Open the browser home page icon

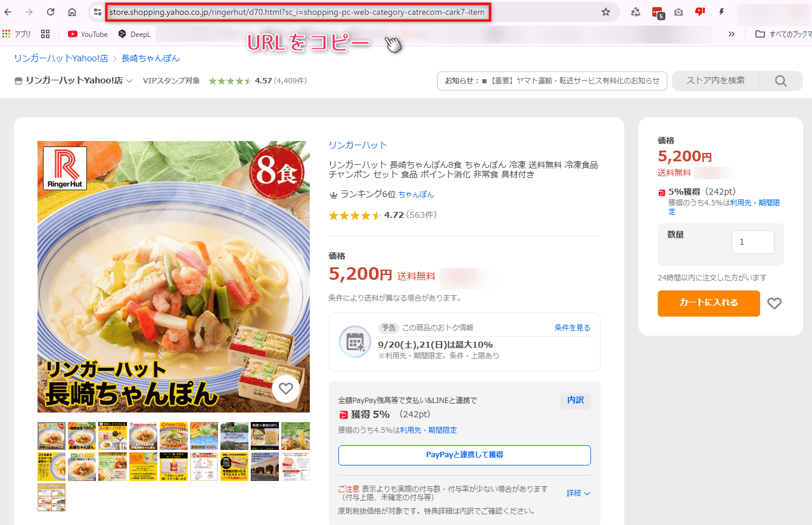72,12
